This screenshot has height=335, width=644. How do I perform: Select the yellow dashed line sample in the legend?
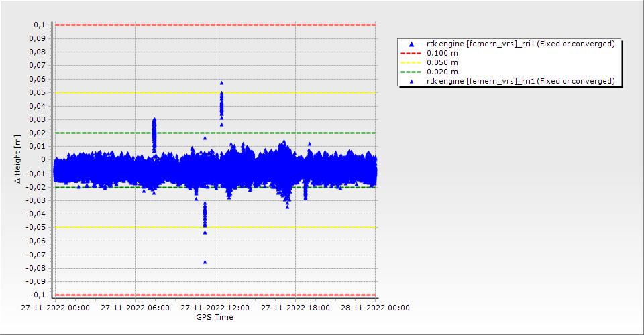click(412, 62)
